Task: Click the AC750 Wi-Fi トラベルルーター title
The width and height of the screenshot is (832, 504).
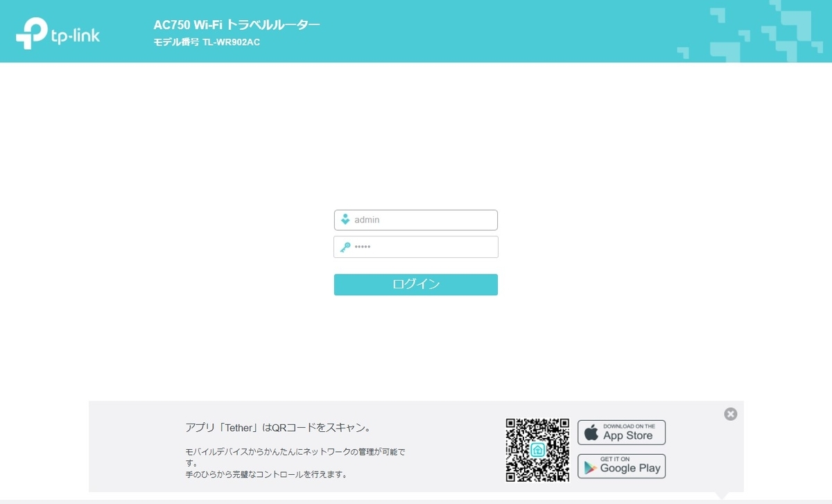Action: 237,24
